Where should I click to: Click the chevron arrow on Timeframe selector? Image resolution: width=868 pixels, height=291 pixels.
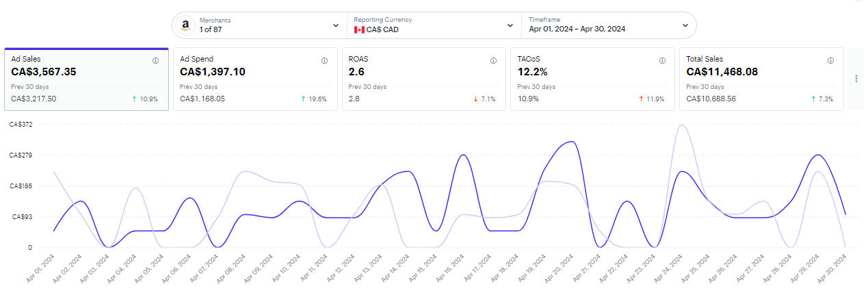click(685, 25)
